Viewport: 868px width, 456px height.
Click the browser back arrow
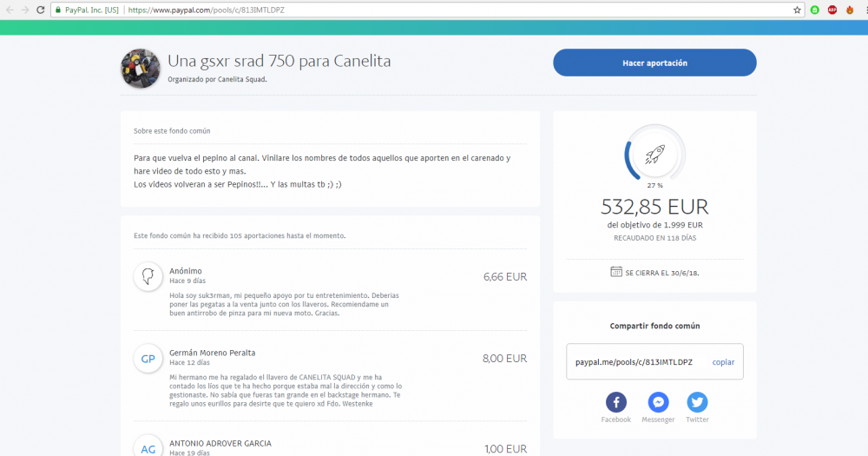pyautogui.click(x=10, y=10)
